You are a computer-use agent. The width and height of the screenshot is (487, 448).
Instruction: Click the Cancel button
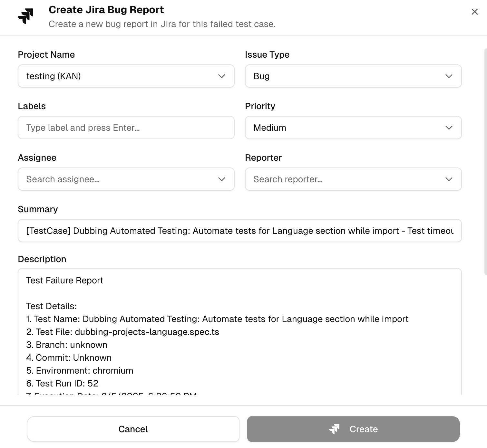(x=133, y=429)
